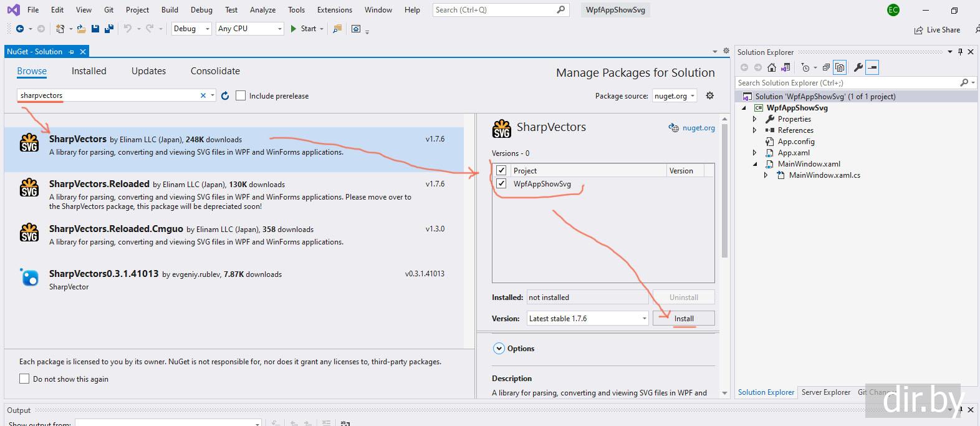Uncheck the WpfAppShowSvg project checkbox

click(501, 184)
